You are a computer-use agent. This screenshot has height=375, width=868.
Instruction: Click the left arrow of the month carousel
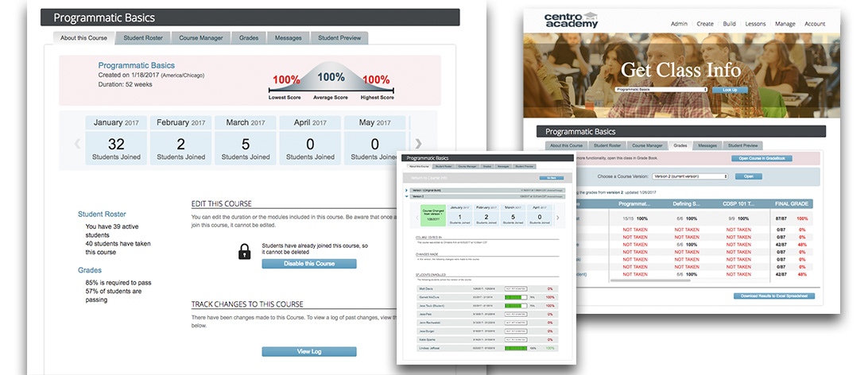click(x=77, y=144)
